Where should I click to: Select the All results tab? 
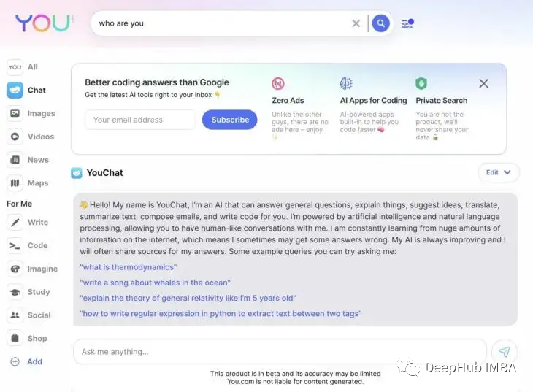23,67
